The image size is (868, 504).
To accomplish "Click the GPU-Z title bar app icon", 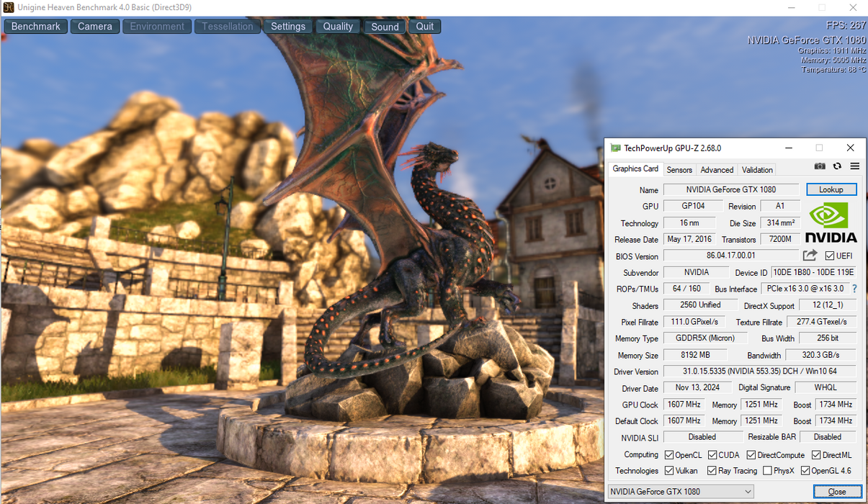I will (615, 148).
